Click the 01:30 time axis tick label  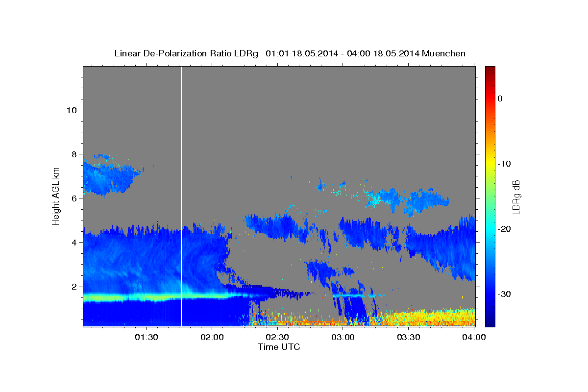pos(147,337)
